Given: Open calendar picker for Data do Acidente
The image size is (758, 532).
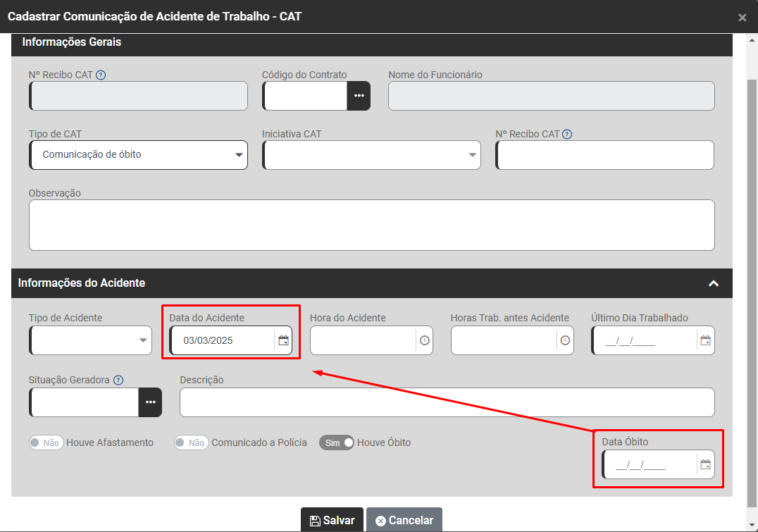Looking at the screenshot, I should click(x=283, y=340).
